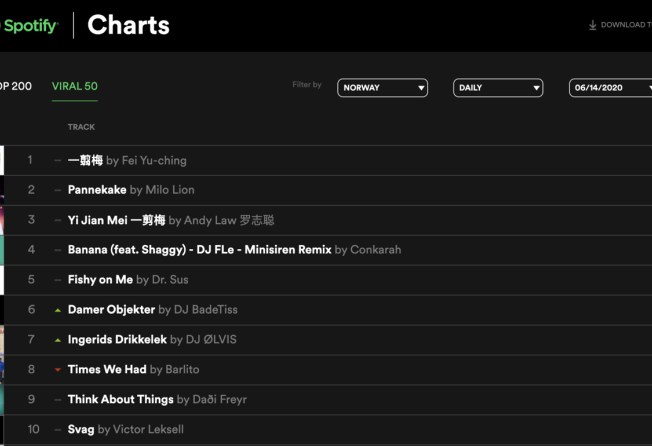Switch to the Viral 50 tab
The width and height of the screenshot is (652, 446).
tap(75, 86)
